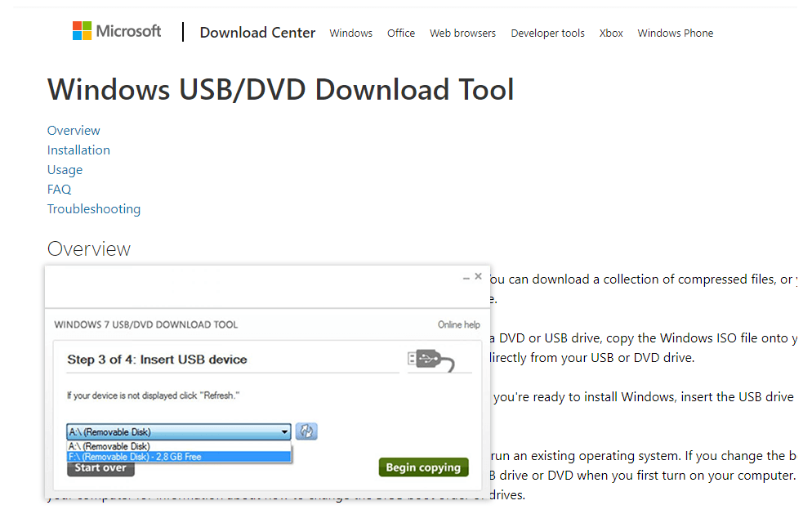Expand the removable disk drive dropdown
The height and width of the screenshot is (514, 812).
point(284,432)
